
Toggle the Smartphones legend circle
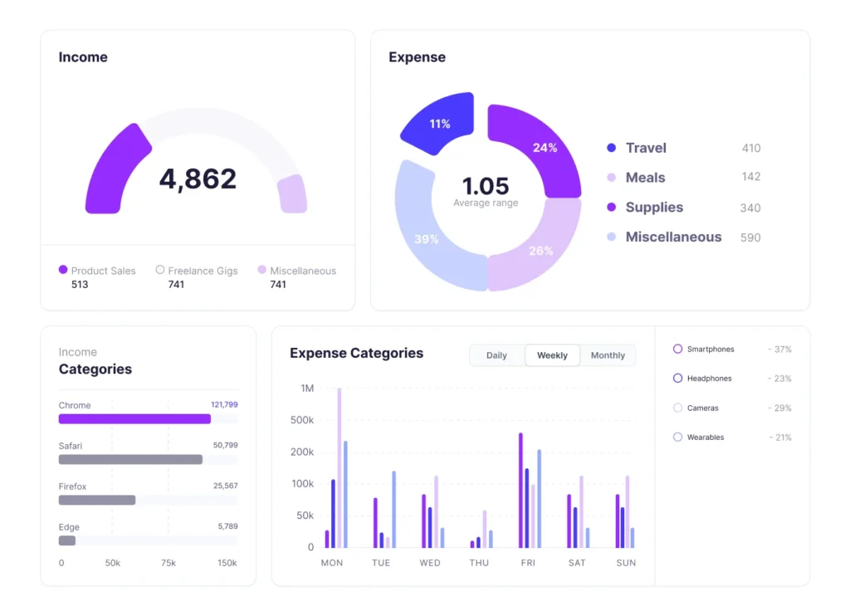[x=678, y=350]
